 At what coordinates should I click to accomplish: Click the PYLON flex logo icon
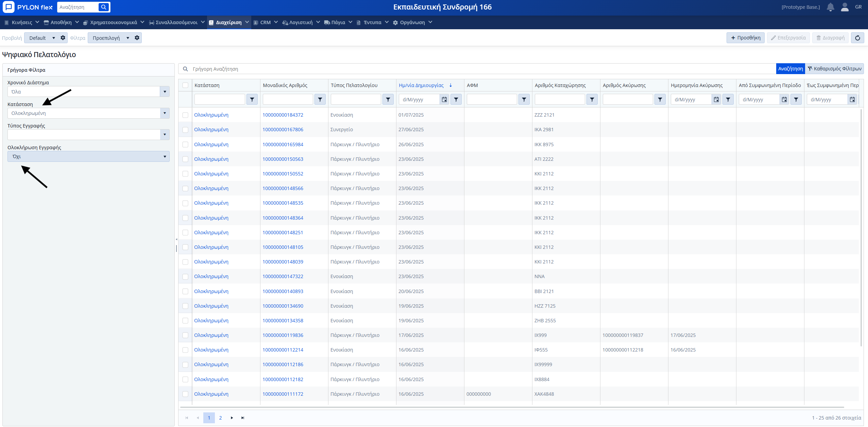tap(8, 7)
